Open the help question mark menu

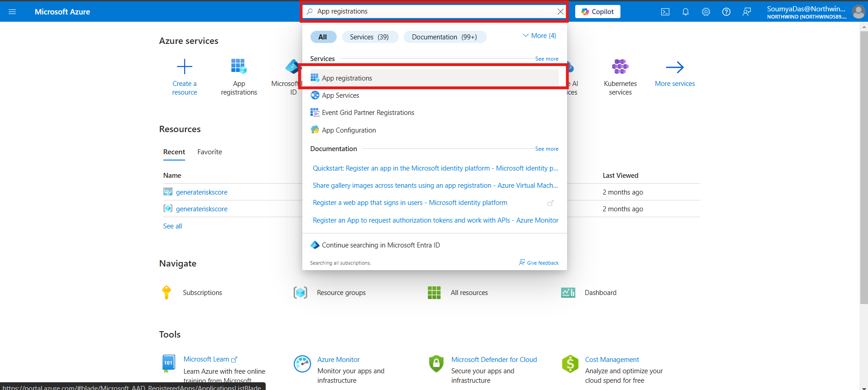[x=726, y=12]
